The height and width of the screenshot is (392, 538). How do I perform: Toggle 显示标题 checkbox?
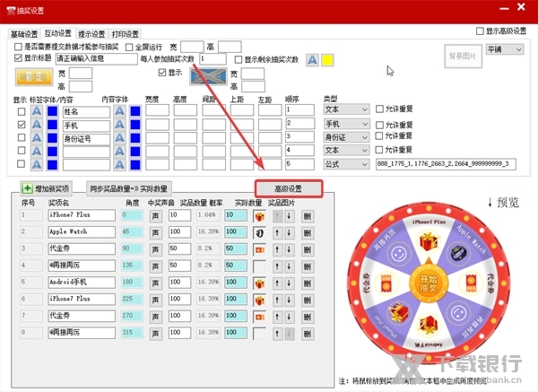tap(18, 58)
